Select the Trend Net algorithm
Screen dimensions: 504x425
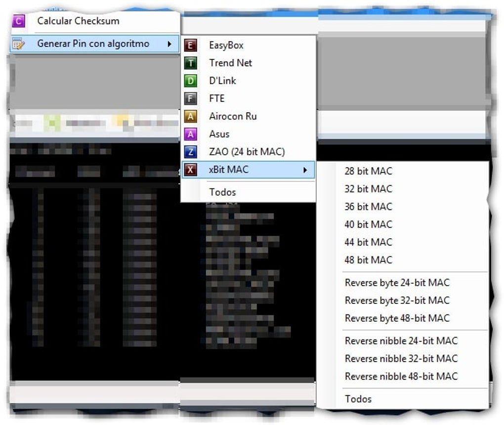pyautogui.click(x=249, y=63)
